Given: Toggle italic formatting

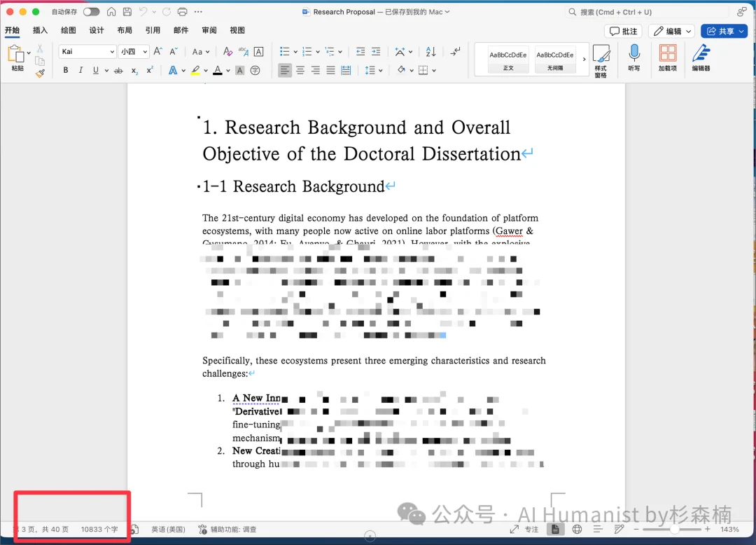Looking at the screenshot, I should pos(79,70).
